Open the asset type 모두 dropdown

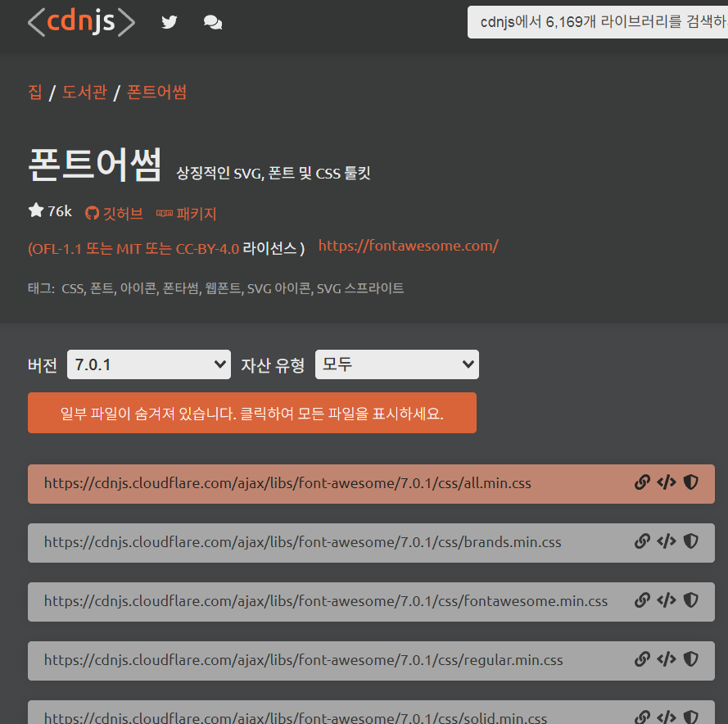coord(397,364)
